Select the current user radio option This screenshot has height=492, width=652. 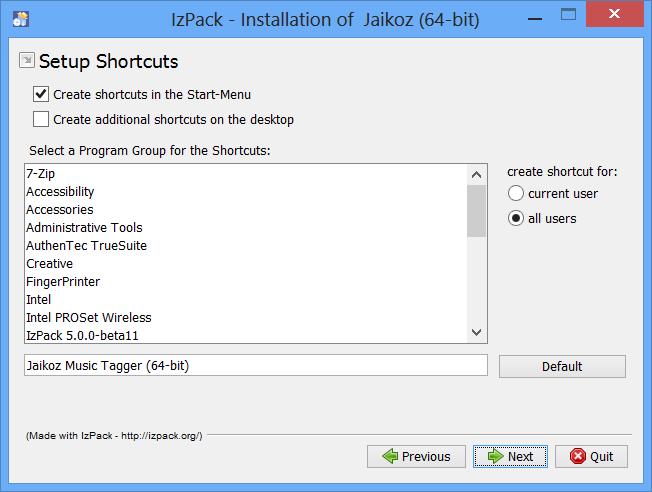(x=516, y=193)
